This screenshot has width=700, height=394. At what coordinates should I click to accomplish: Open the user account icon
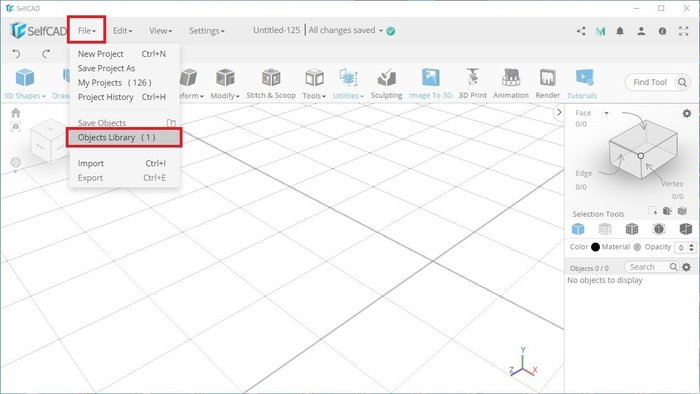[641, 31]
